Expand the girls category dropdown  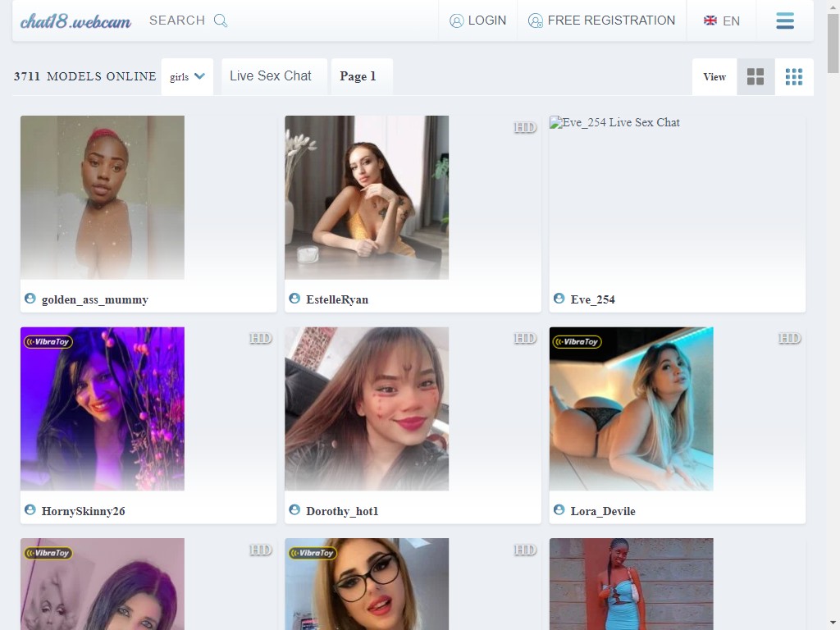[187, 77]
